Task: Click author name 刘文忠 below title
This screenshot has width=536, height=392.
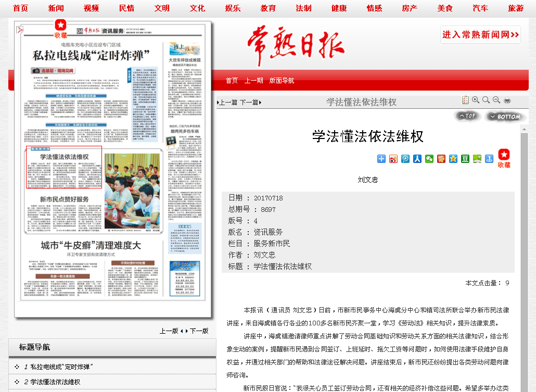Action: tap(368, 180)
